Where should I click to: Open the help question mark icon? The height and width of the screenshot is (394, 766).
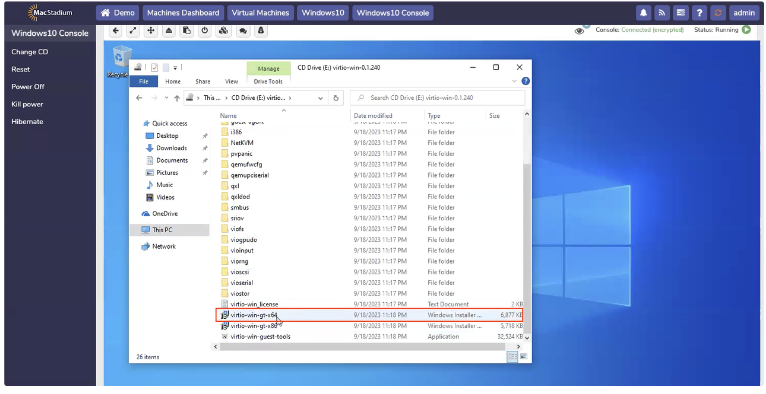pos(699,13)
